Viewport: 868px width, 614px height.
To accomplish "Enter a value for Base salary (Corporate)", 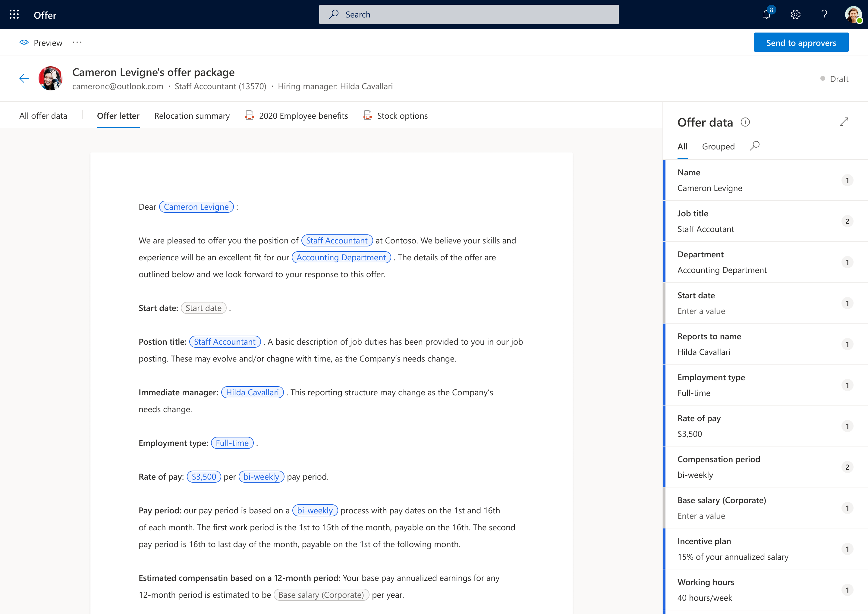I will pyautogui.click(x=701, y=516).
